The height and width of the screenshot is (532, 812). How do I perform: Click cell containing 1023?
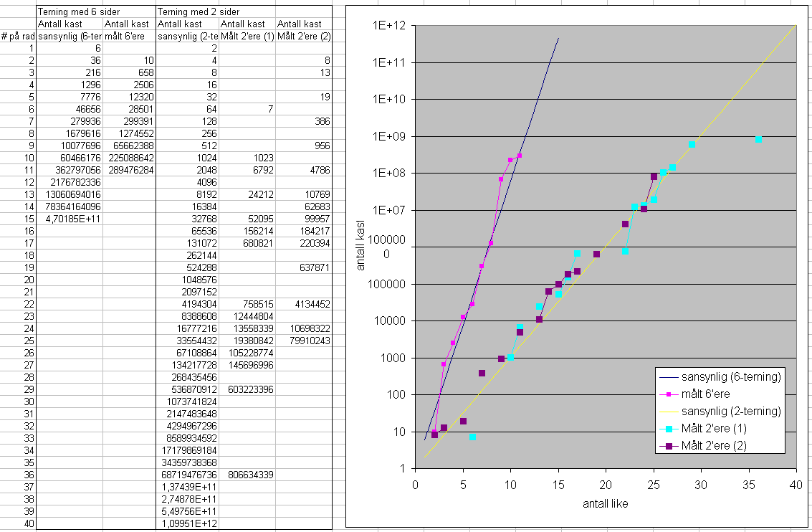pyautogui.click(x=247, y=158)
